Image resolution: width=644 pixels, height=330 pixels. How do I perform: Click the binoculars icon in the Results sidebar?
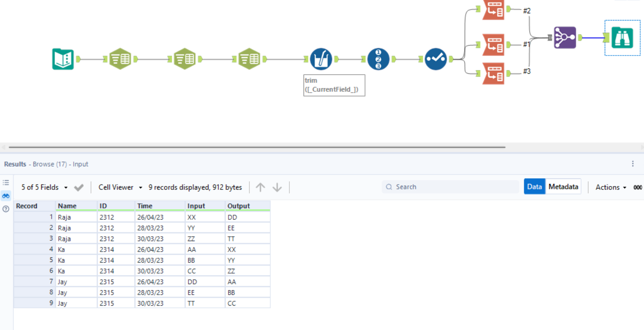[6, 195]
